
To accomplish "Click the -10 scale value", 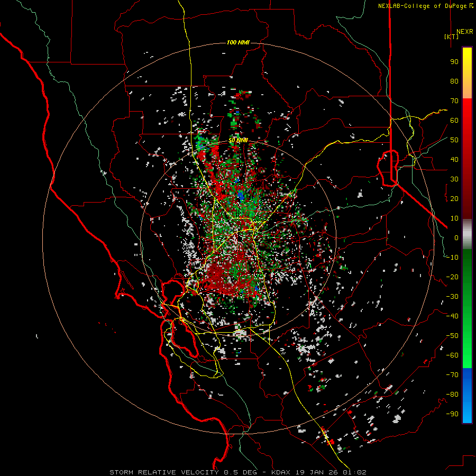I will [452, 258].
